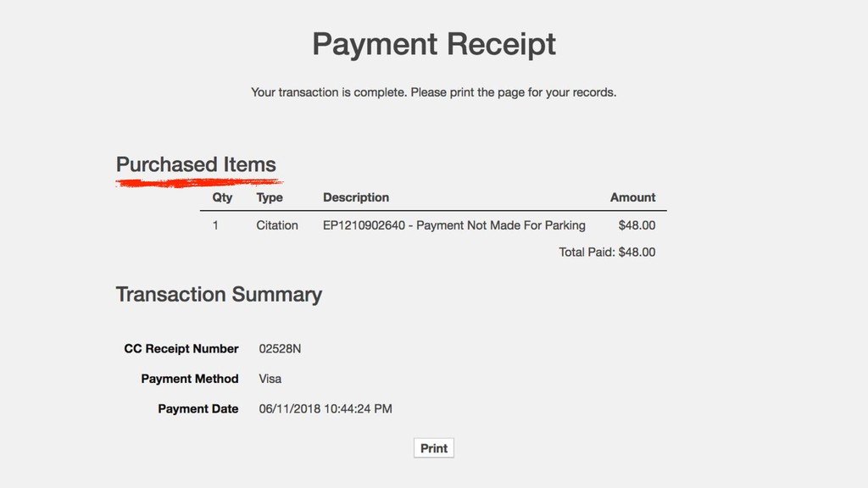Click the quantity value 1 cell
The height and width of the screenshot is (488, 868).
(215, 225)
